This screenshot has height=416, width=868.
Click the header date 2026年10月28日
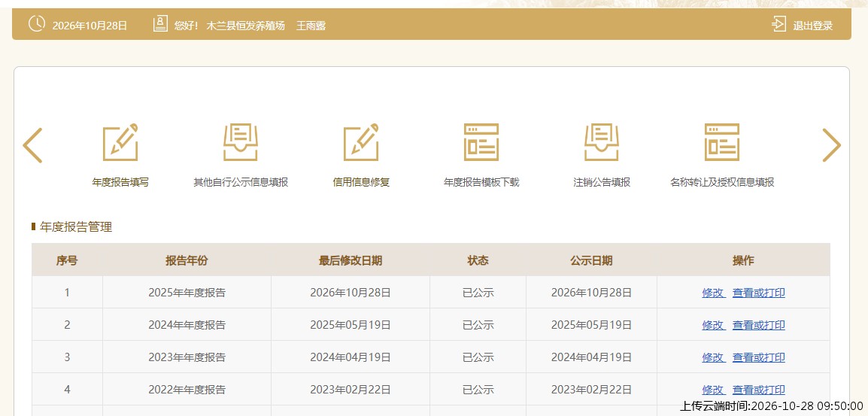pyautogui.click(x=90, y=26)
